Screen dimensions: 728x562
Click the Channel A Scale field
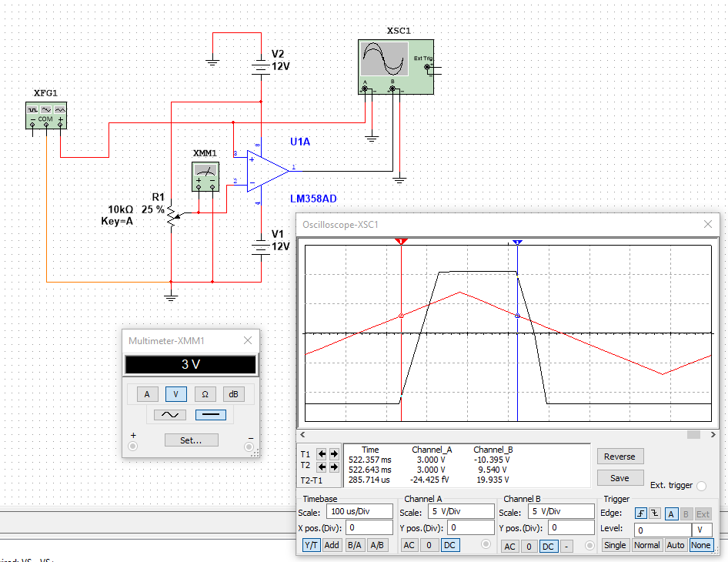coord(460,512)
